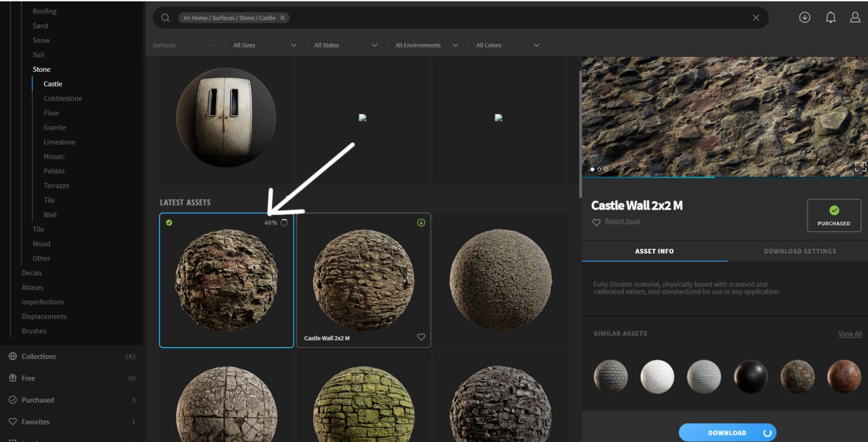Click the 46% download progress spinner

tap(284, 222)
